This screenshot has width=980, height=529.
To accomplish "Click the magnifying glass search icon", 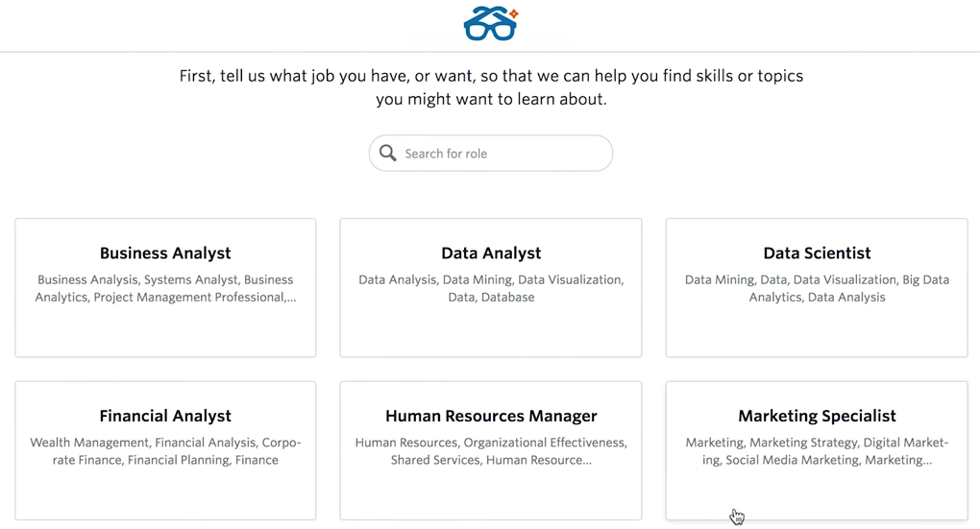I will click(387, 154).
